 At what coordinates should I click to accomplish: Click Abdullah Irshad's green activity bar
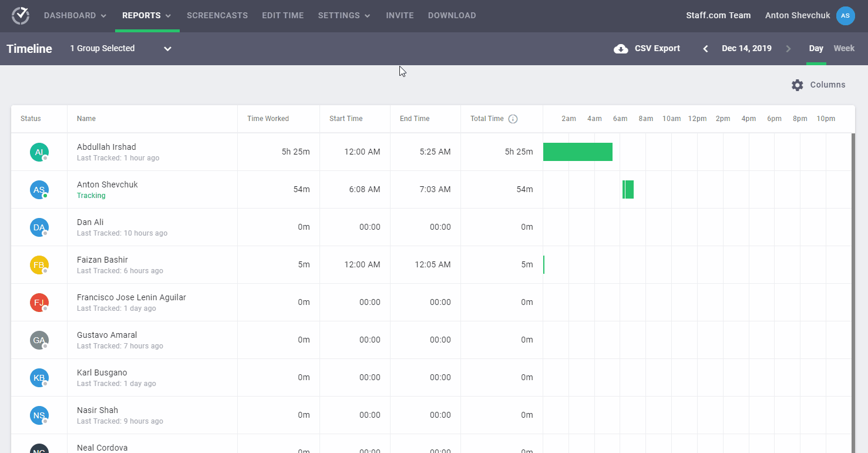pyautogui.click(x=578, y=152)
